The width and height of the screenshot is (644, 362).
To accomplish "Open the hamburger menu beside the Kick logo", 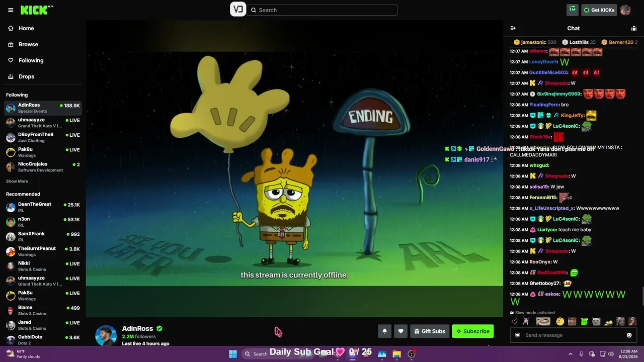I will (x=11, y=10).
